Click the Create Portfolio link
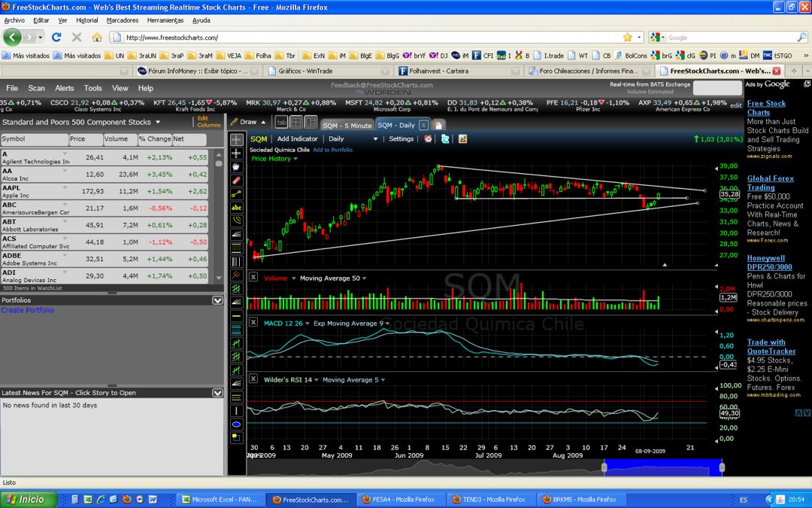The image size is (812, 508). pyautogui.click(x=28, y=310)
